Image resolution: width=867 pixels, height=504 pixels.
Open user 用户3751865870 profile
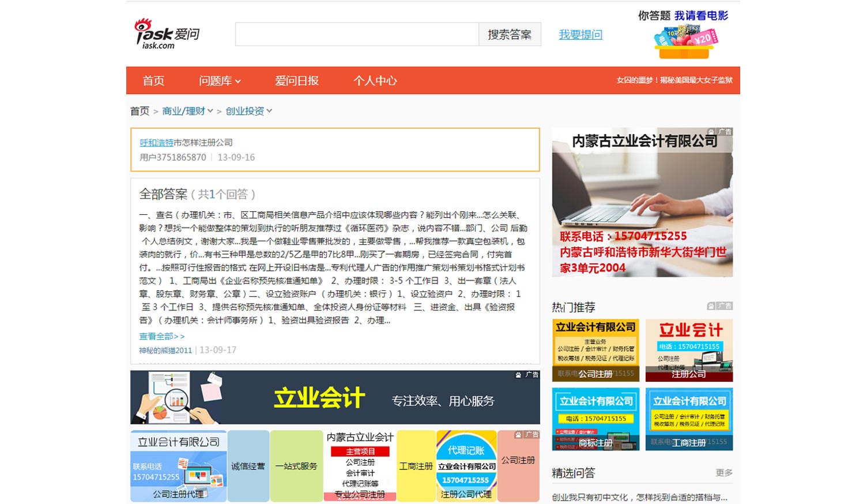[173, 157]
